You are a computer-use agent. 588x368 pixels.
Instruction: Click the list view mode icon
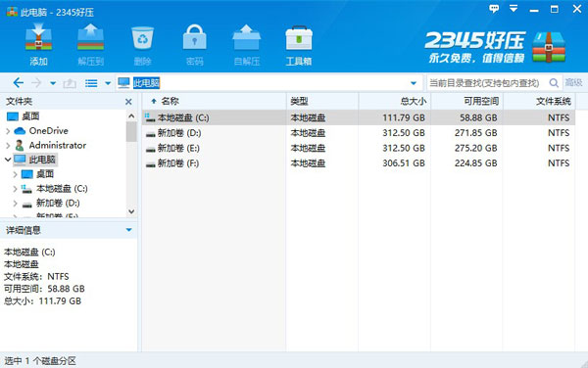(x=91, y=83)
